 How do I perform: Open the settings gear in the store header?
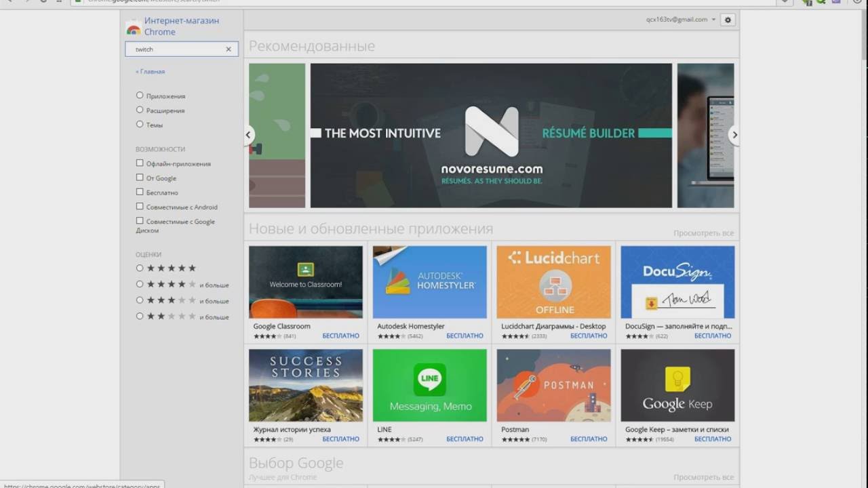(x=728, y=20)
